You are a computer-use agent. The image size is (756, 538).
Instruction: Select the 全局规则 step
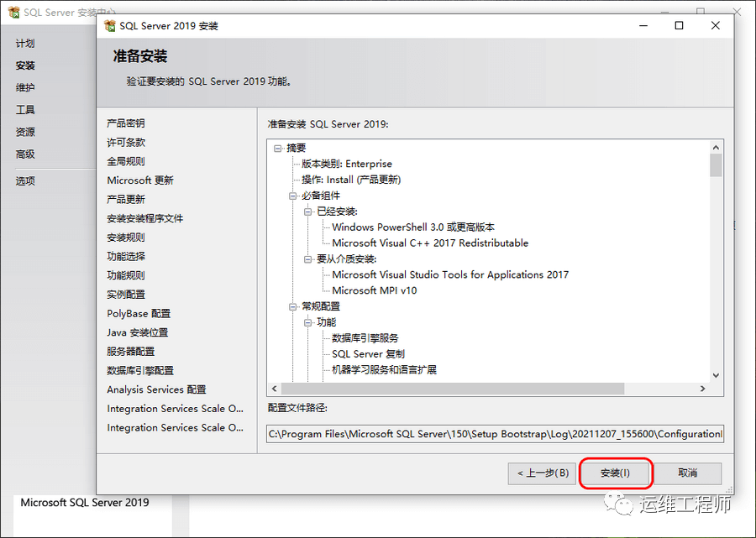[x=126, y=161]
